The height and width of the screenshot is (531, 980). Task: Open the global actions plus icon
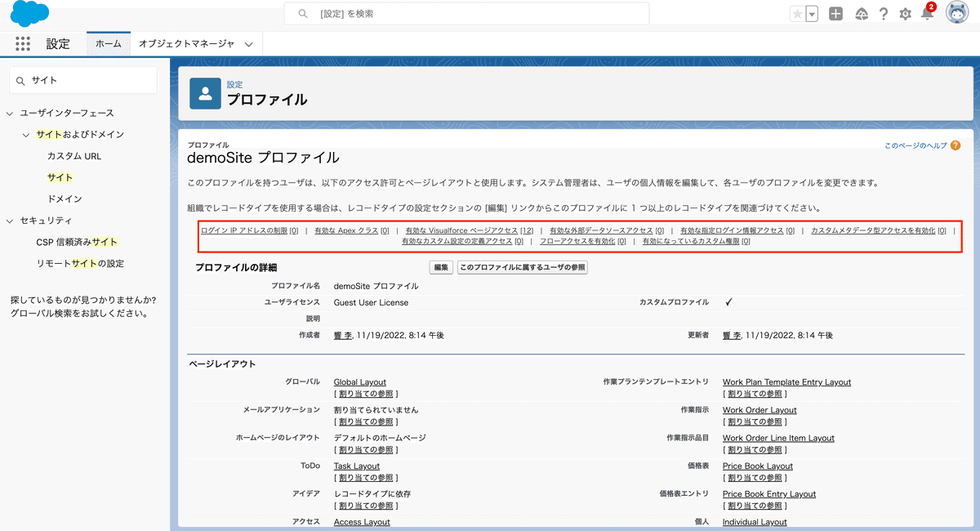835,13
